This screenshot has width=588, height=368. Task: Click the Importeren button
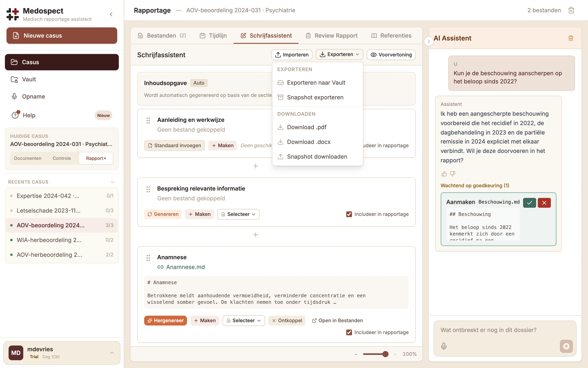coord(292,55)
